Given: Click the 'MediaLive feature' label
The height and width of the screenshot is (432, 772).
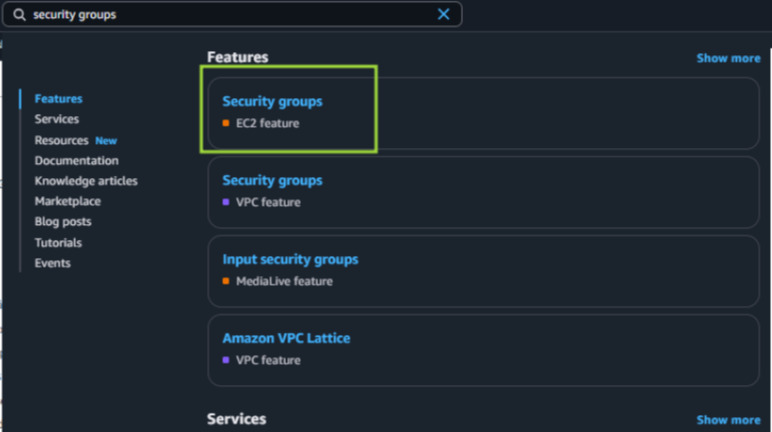Looking at the screenshot, I should (284, 281).
